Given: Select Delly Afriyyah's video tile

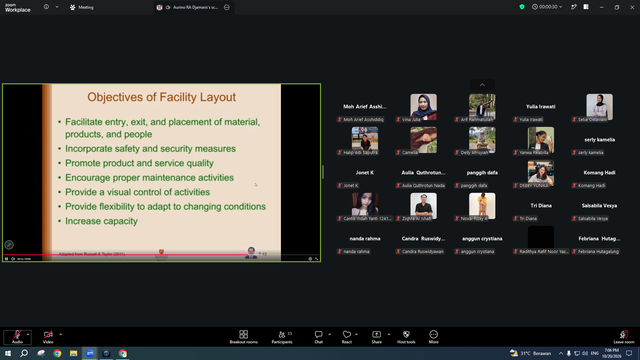Looking at the screenshot, I should point(482,140).
